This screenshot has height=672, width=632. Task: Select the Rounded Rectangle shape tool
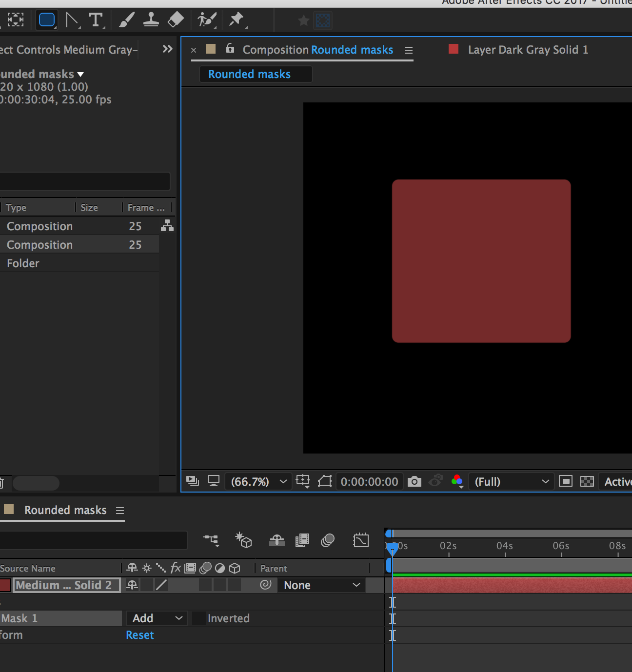(x=47, y=20)
